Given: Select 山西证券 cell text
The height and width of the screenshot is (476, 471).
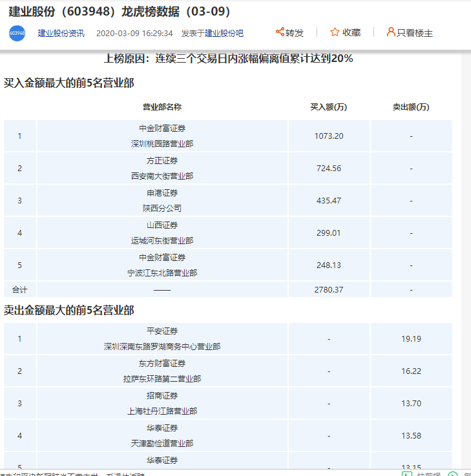Looking at the screenshot, I should pyautogui.click(x=162, y=225).
